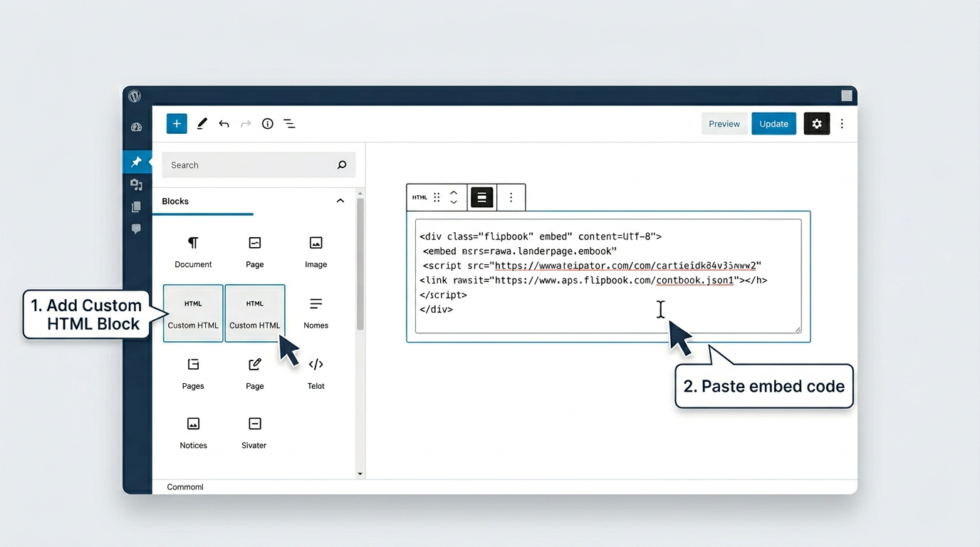The height and width of the screenshot is (547, 980).
Task: Open the editor's top-right more options menu
Action: 842,123
